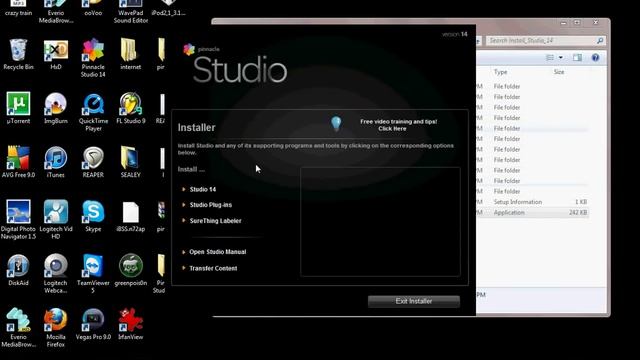Select the SEALEY folder icon
Image resolution: width=640 pixels, height=360 pixels.
coord(130,162)
